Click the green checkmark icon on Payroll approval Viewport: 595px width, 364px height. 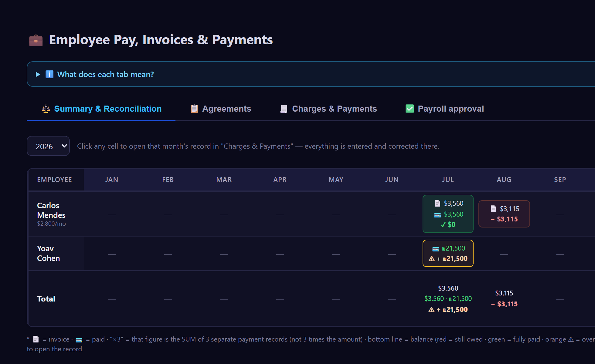[410, 109]
